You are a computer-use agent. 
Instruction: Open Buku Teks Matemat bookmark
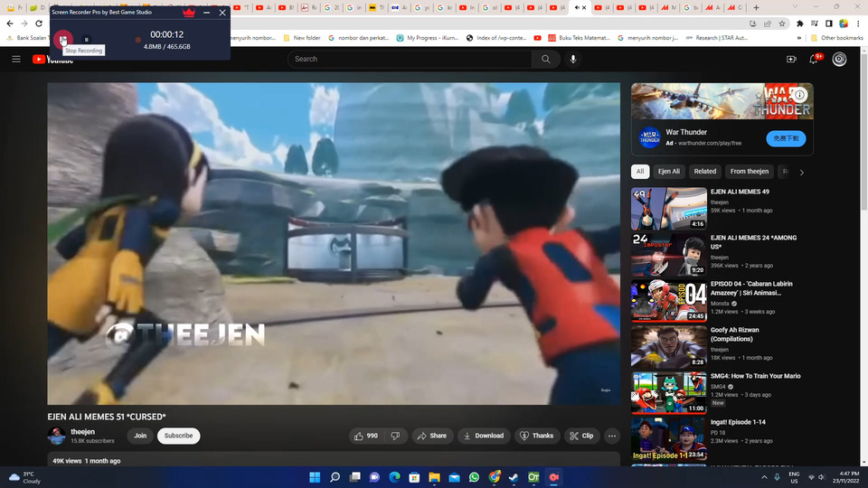pos(579,38)
